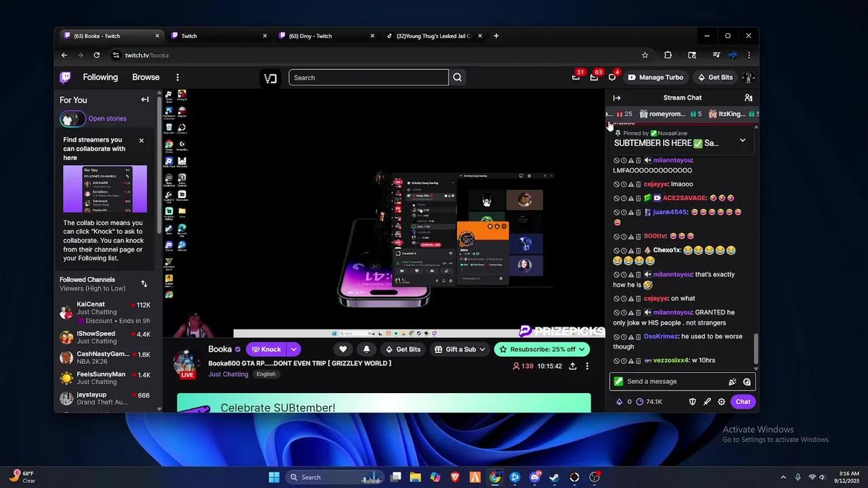
Task: Switch to Young Thug's Leaked Jail tab
Action: tap(434, 36)
